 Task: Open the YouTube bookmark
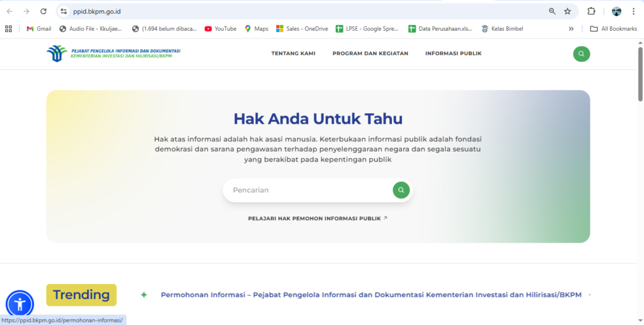pyautogui.click(x=221, y=28)
